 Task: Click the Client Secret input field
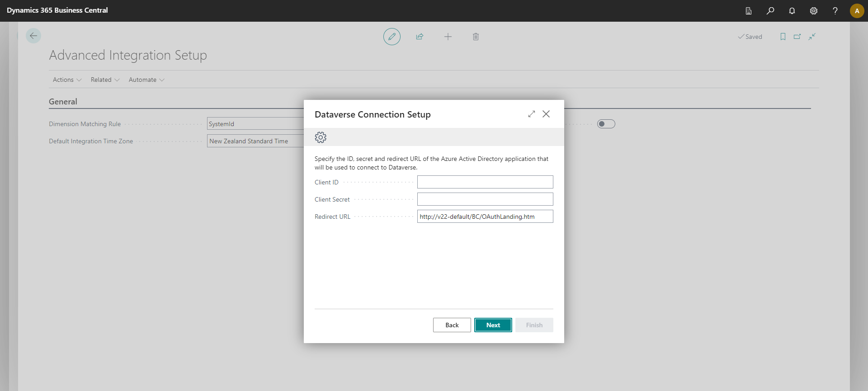point(485,199)
